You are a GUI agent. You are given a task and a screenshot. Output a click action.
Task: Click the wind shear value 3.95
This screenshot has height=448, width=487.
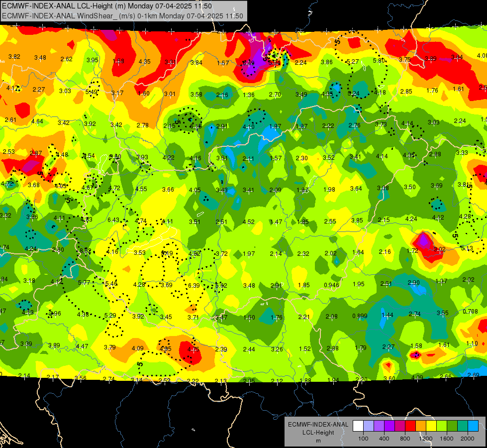92,60
